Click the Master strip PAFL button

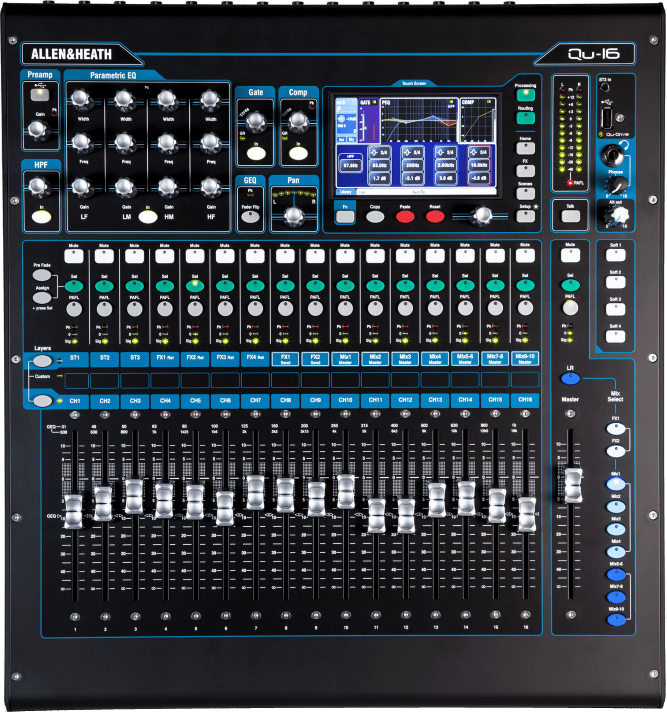570,308
